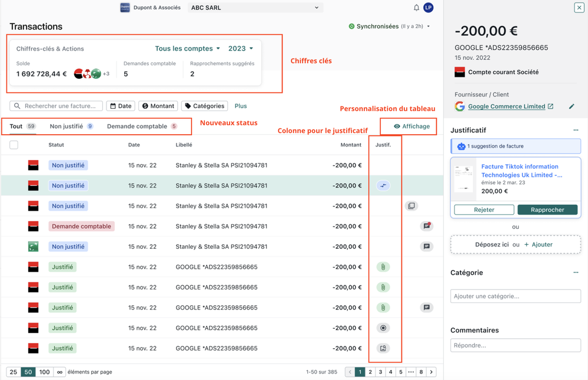Viewport: 588px width, 380px height.
Task: Toggle column display with Affichage
Action: [412, 126]
